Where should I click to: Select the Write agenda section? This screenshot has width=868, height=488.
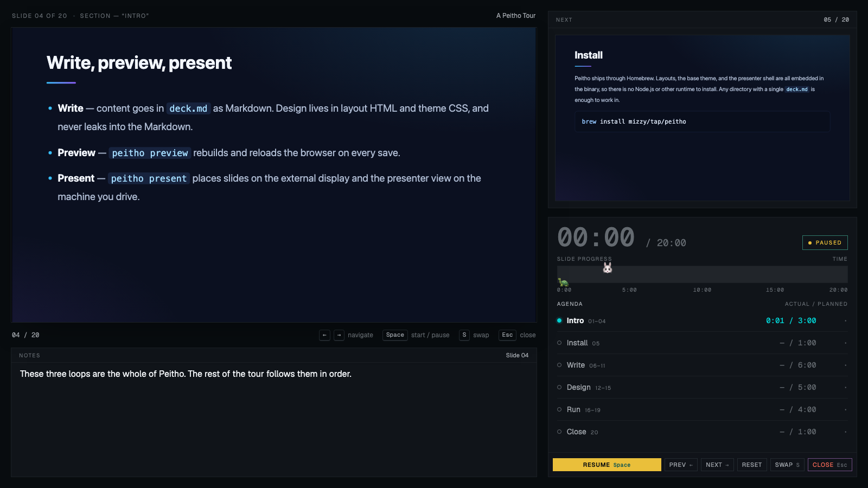pyautogui.click(x=702, y=365)
